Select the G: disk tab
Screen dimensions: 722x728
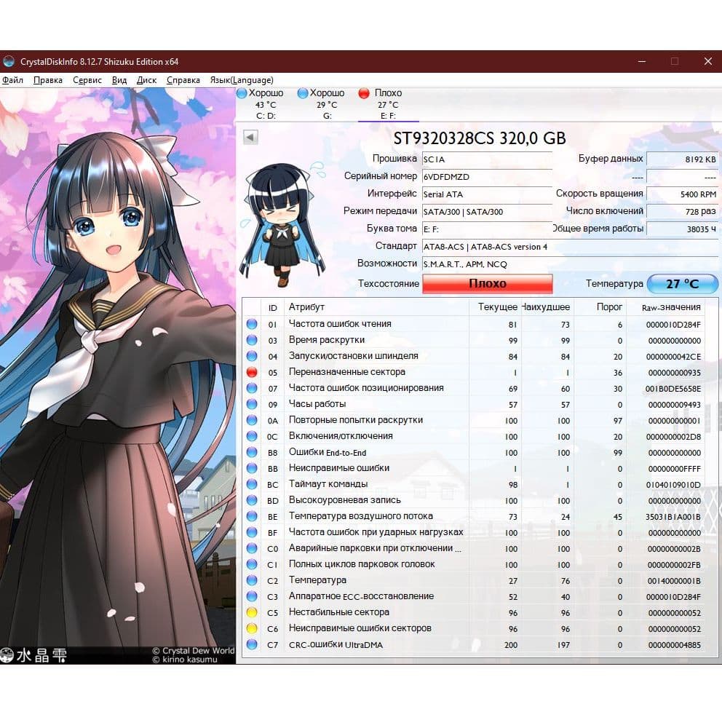[x=328, y=104]
